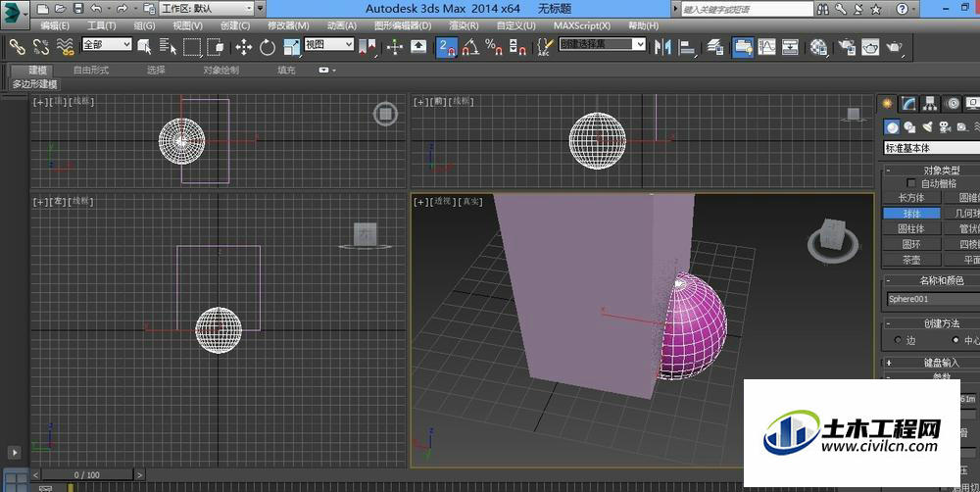Select the Select and Link chain tool
The image size is (980, 492).
[17, 46]
